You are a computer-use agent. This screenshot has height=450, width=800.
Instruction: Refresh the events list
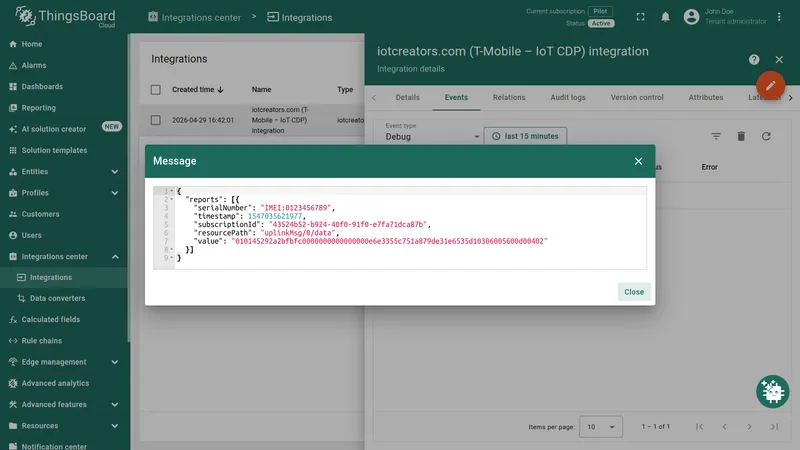pos(766,136)
